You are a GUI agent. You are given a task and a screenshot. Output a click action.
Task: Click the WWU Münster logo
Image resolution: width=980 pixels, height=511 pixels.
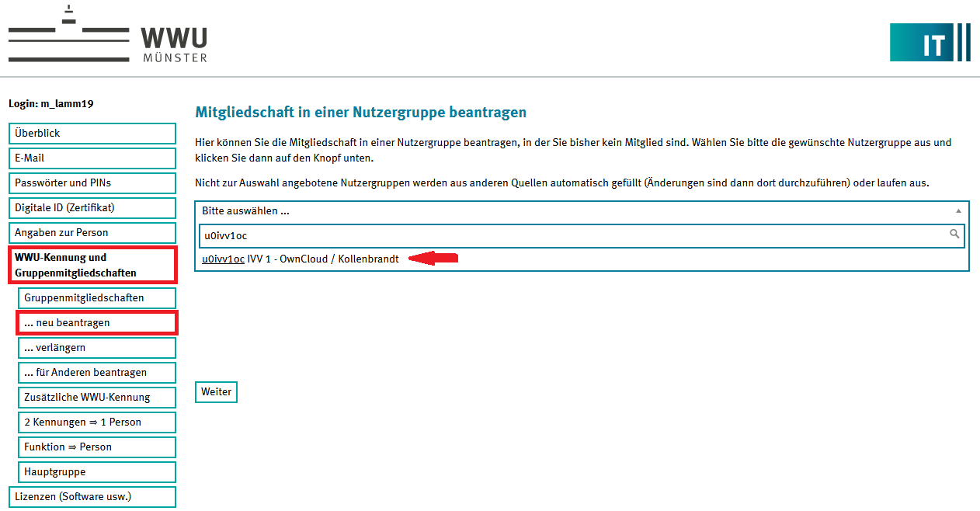click(107, 36)
